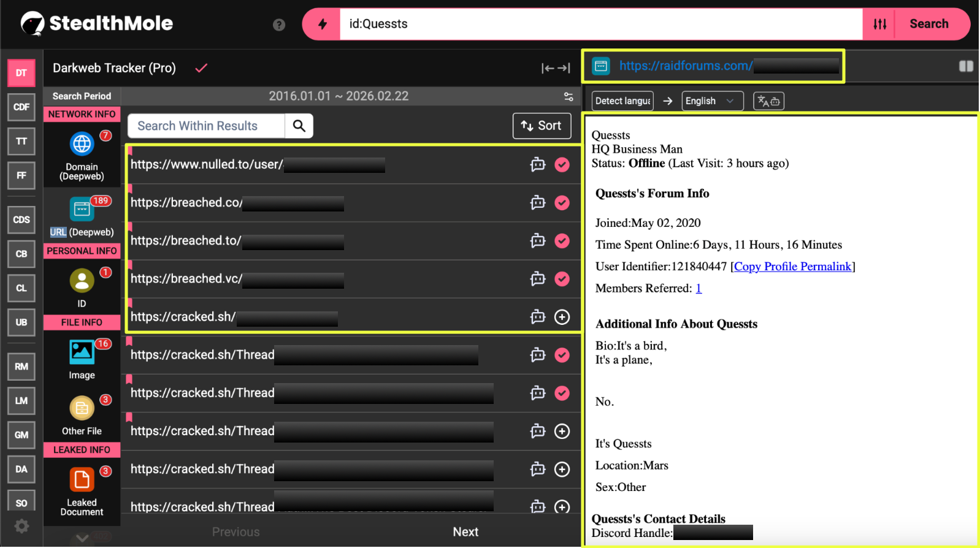Click the Sort button
The height and width of the screenshot is (548, 980).
click(542, 126)
